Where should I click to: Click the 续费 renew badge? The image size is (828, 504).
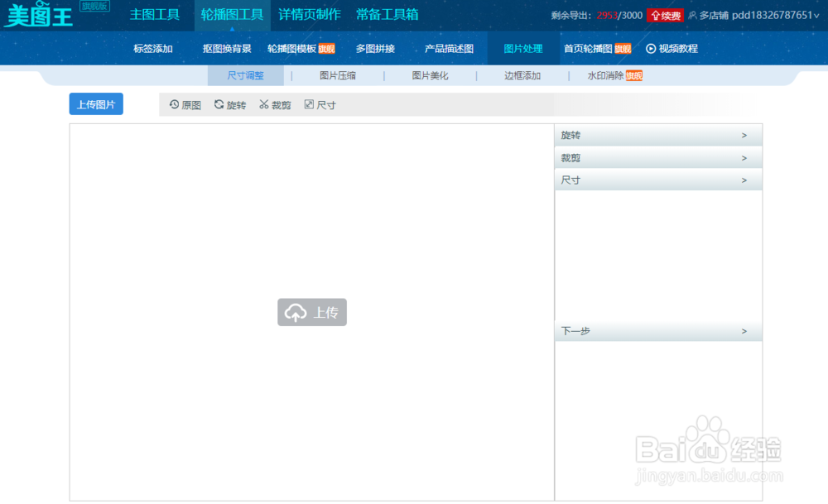tap(665, 15)
